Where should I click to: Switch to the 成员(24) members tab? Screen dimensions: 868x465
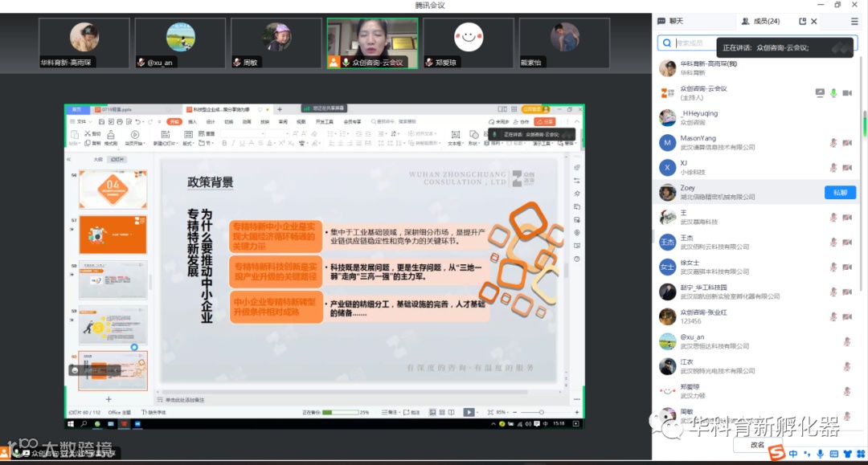click(x=760, y=21)
